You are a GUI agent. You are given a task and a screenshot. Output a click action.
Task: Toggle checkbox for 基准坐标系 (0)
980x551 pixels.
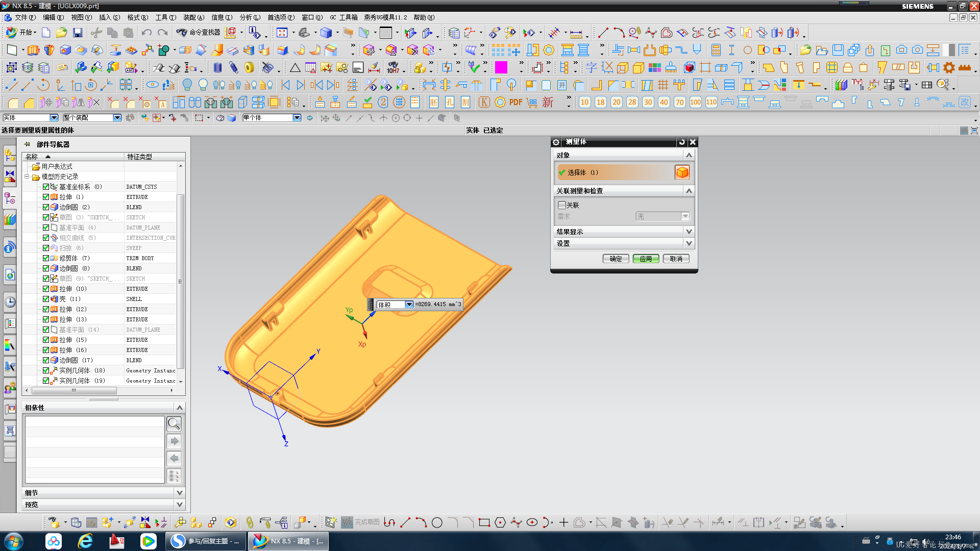(46, 187)
